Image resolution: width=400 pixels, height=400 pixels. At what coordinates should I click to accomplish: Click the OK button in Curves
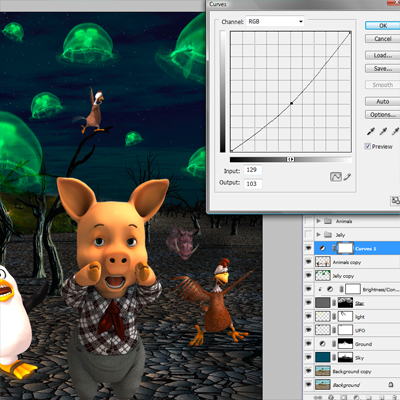(x=383, y=25)
